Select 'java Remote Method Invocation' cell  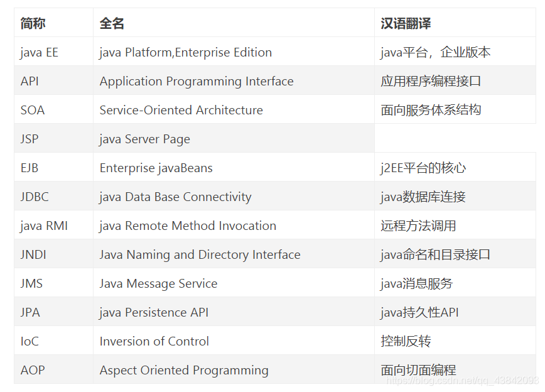(x=234, y=225)
